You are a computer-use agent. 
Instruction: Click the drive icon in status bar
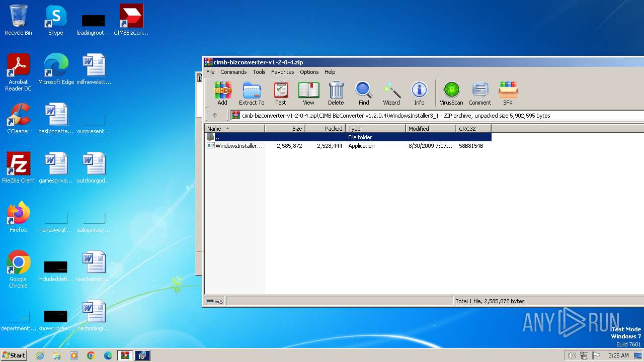[210, 301]
